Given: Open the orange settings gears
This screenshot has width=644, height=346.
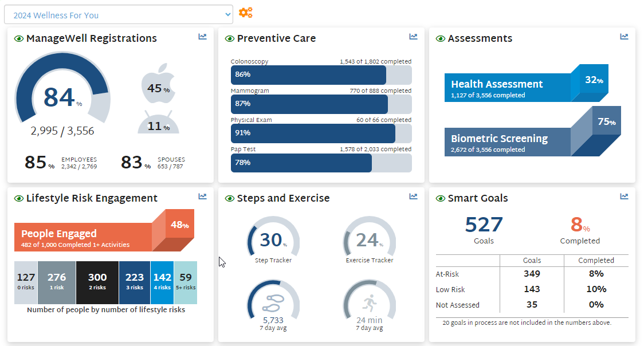Looking at the screenshot, I should tap(246, 12).
